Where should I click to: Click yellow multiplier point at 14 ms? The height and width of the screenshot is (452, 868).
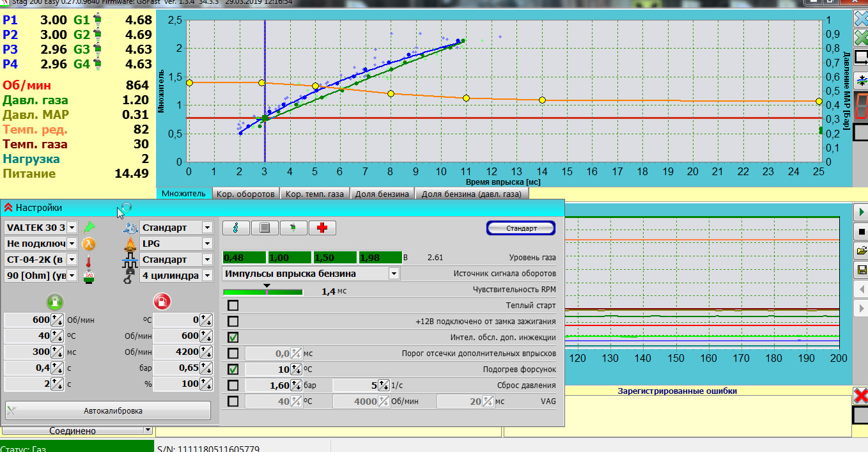(x=542, y=100)
